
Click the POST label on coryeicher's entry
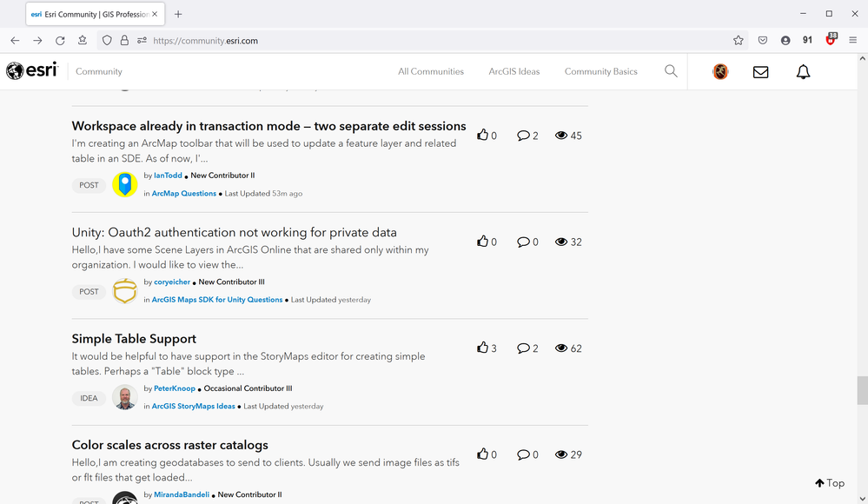tap(89, 291)
